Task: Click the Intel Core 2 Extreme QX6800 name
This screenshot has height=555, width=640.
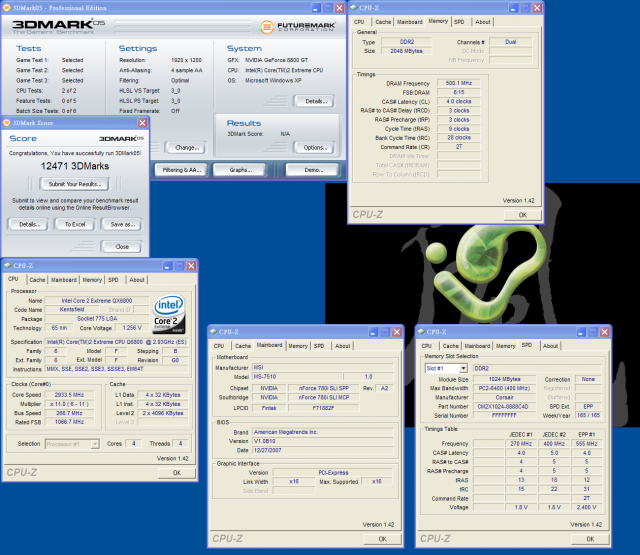Action: [x=97, y=300]
